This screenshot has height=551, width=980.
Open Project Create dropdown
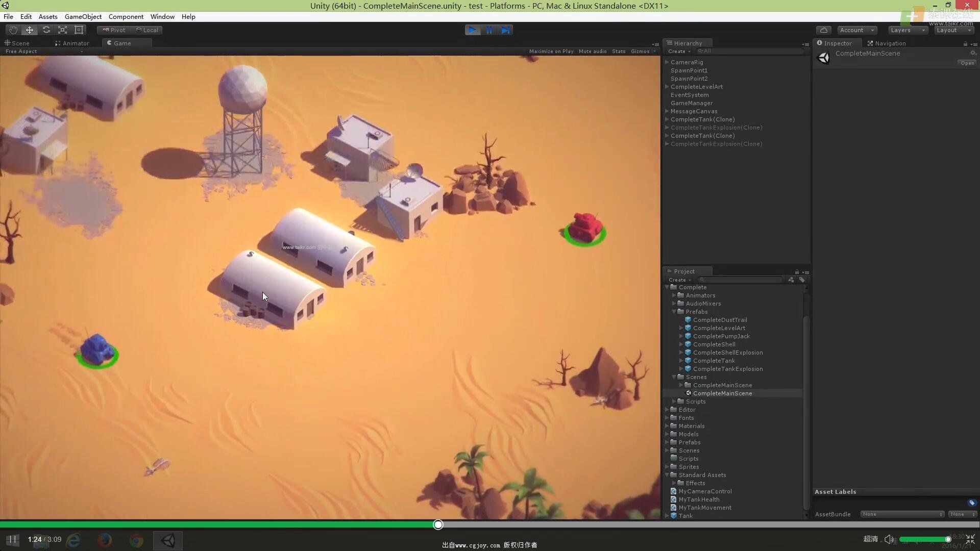pos(679,280)
